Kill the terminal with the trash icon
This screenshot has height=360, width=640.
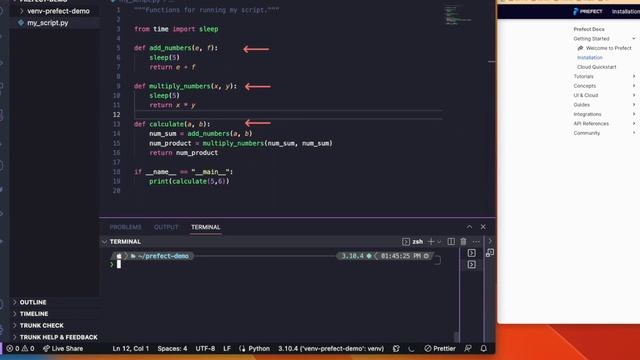463,242
